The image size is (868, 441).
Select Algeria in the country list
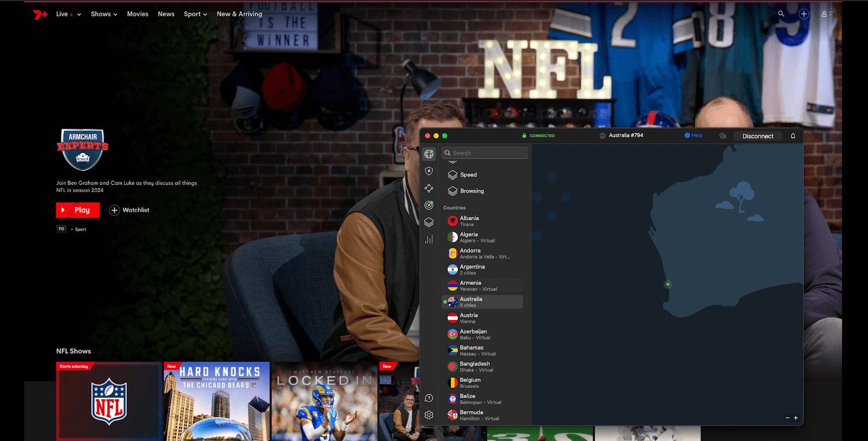pos(482,237)
